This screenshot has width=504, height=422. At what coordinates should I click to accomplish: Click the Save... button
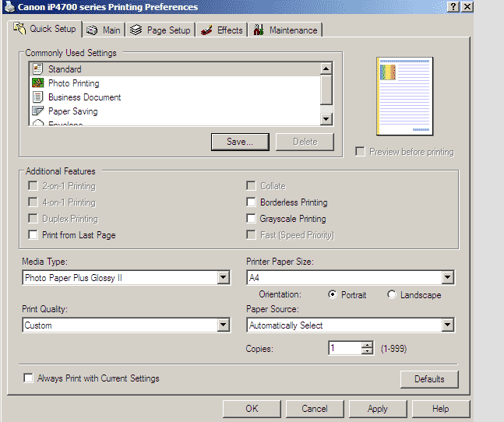(240, 142)
